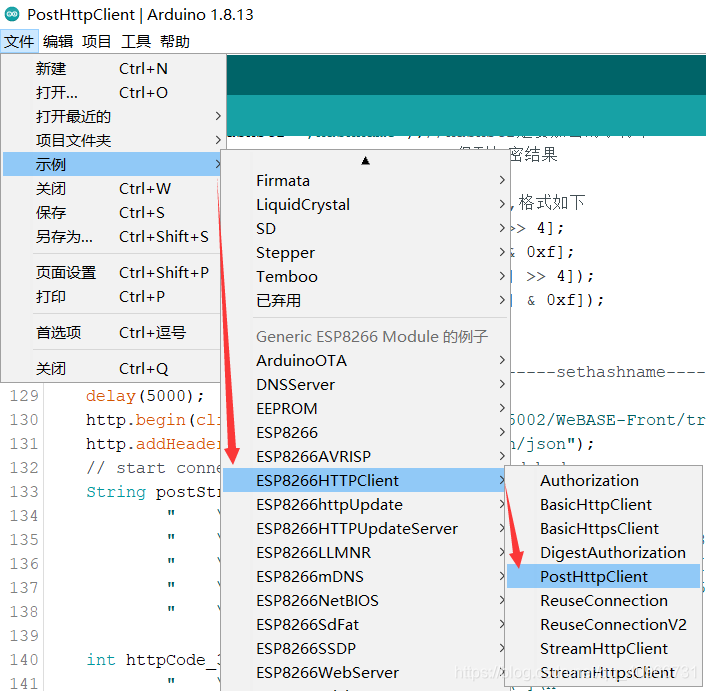Expand the ESP8266 examples entry
Image resolution: width=706 pixels, height=691 pixels.
[366, 433]
